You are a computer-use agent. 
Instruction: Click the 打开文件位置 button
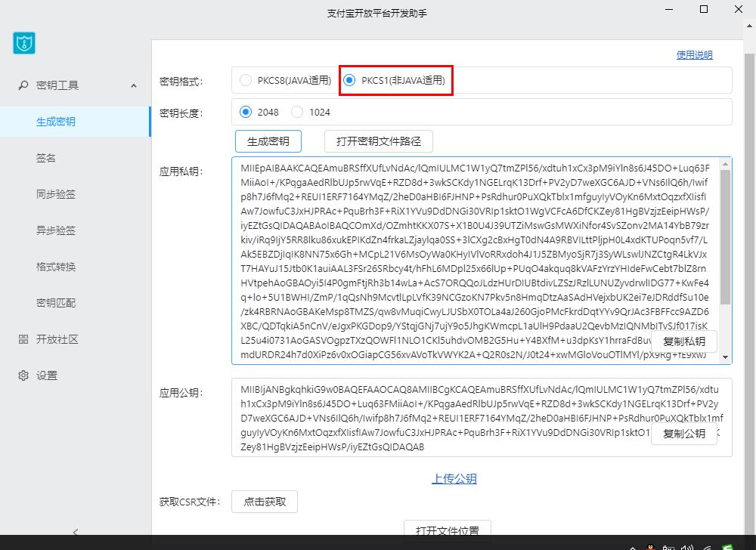click(448, 528)
